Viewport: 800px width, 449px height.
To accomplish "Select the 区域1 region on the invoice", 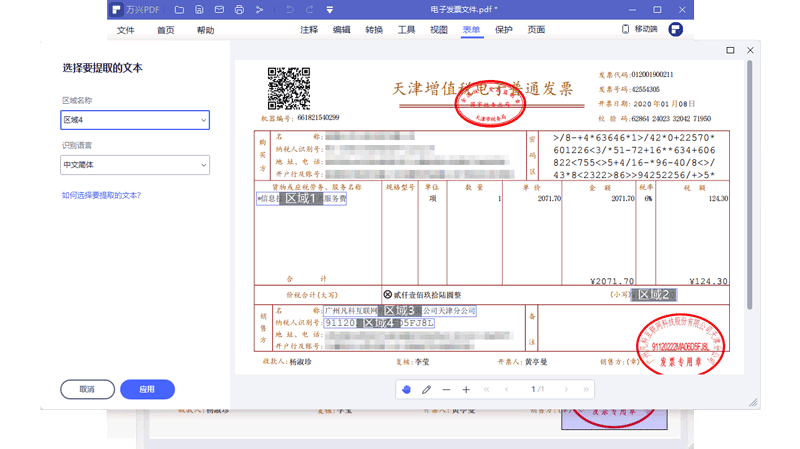I will 301,198.
